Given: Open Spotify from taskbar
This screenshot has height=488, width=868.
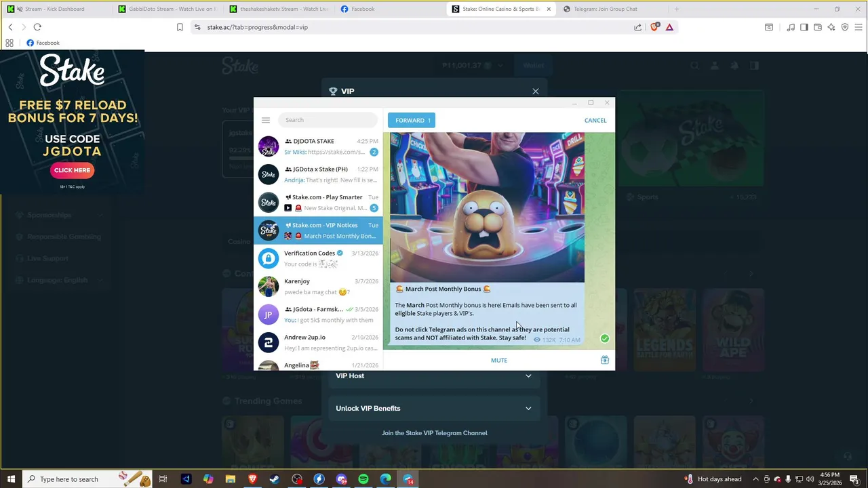Looking at the screenshot, I should click(363, 479).
